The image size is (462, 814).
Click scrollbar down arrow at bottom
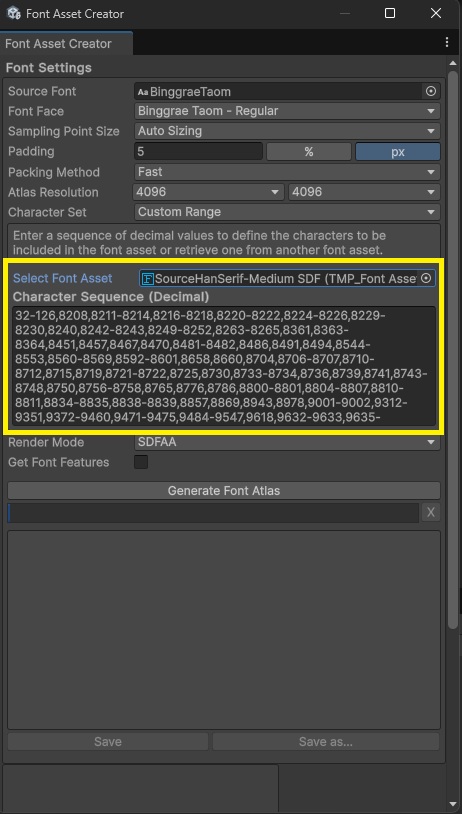(x=453, y=805)
